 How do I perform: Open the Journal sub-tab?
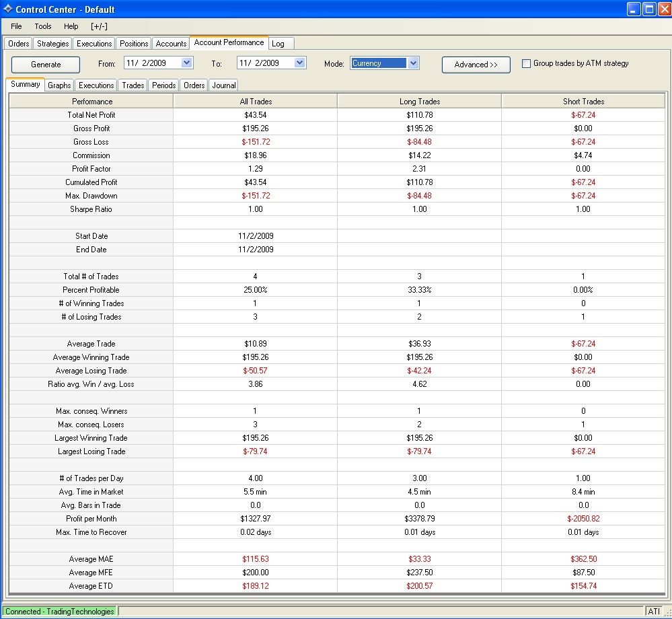coord(224,85)
